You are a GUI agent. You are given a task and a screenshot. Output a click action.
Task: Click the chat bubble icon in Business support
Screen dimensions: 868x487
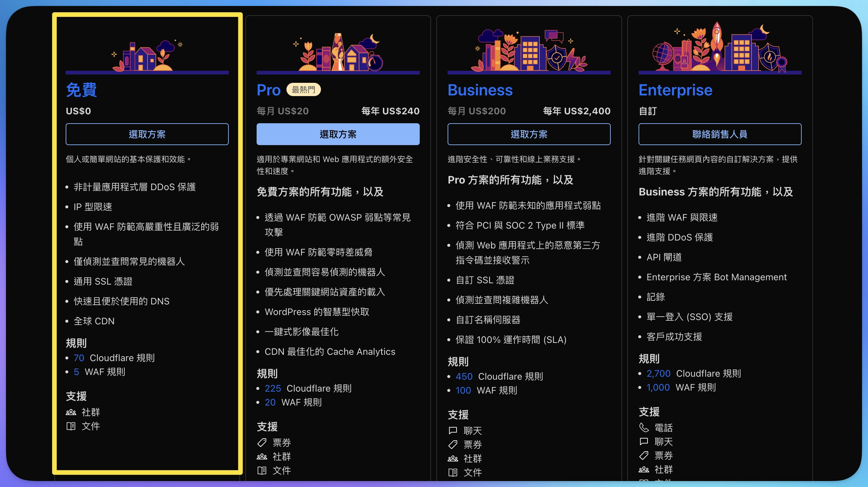point(453,430)
